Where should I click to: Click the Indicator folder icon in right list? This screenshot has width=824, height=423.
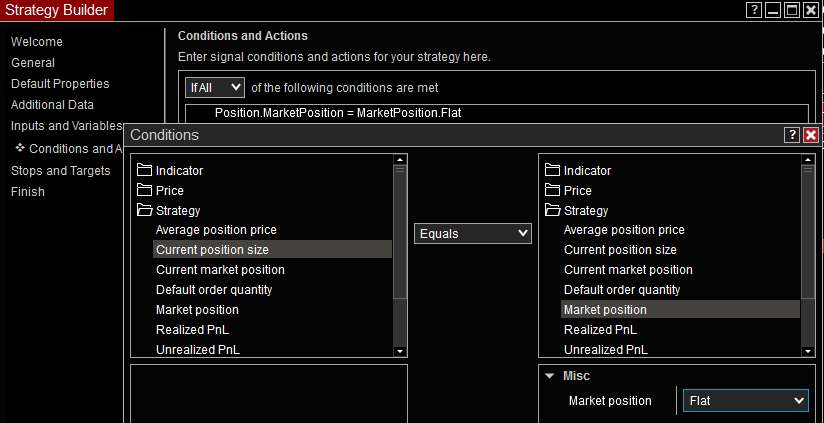(552, 170)
